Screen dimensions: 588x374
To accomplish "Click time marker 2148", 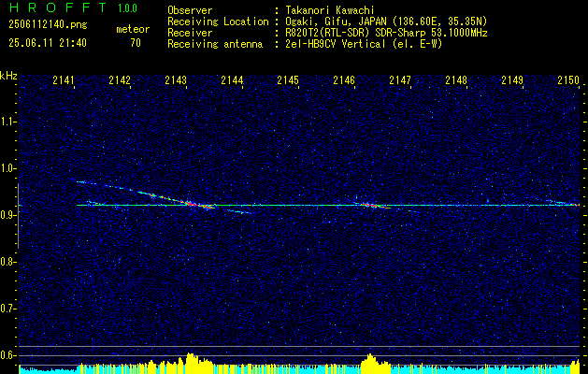I will [x=456, y=79].
